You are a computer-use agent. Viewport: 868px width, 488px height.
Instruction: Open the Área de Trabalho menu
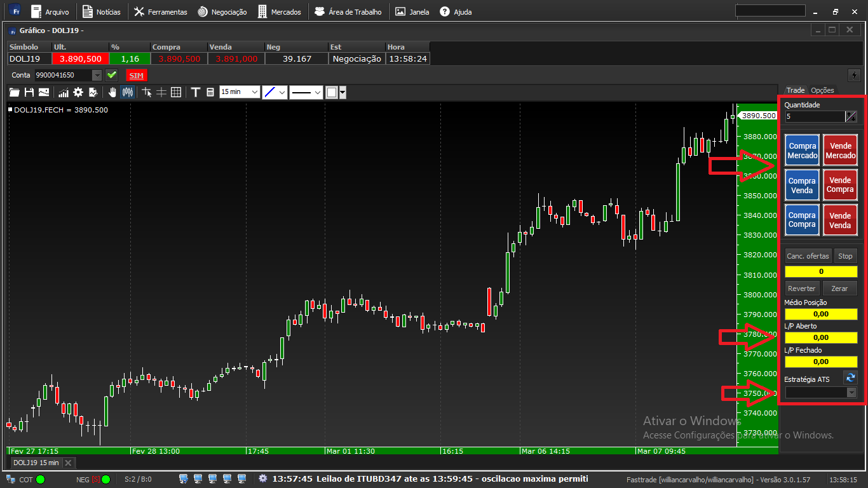(348, 11)
